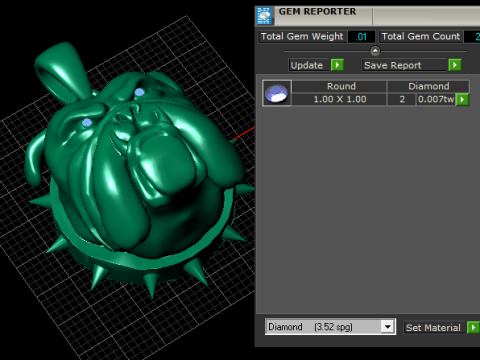
Task: Click the Set Material button
Action: tap(435, 328)
